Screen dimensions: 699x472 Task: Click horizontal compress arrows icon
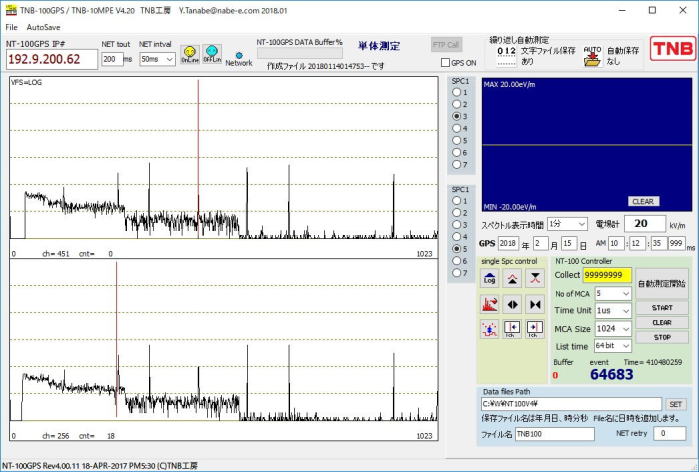(x=535, y=304)
